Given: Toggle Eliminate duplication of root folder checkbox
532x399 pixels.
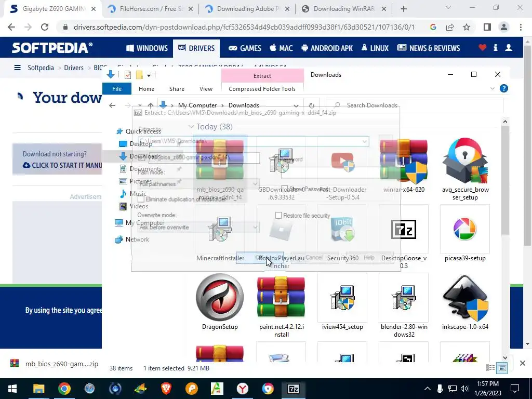Looking at the screenshot, I should (x=141, y=199).
